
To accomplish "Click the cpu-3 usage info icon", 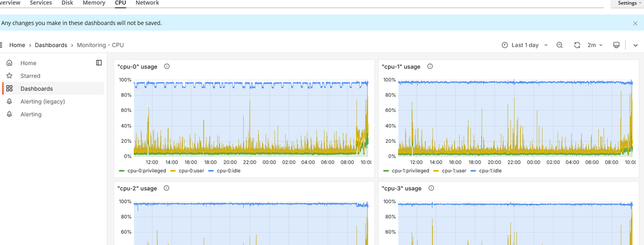I will point(431,188).
